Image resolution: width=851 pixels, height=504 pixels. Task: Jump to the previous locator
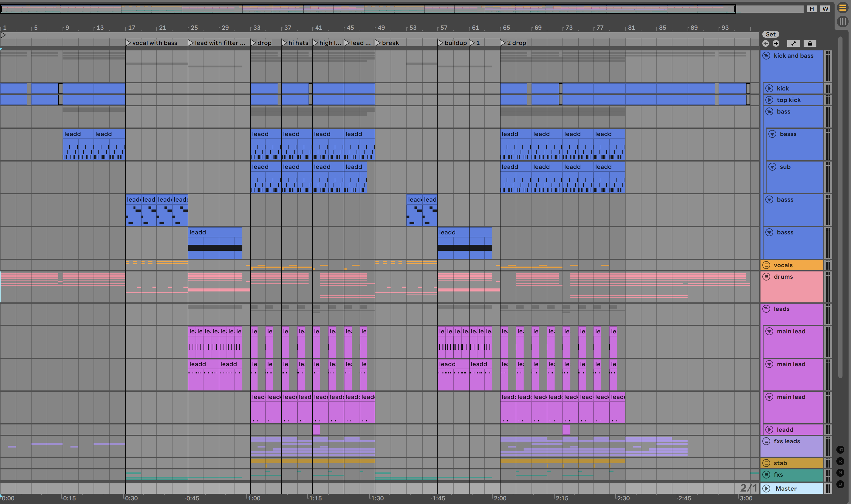click(765, 43)
